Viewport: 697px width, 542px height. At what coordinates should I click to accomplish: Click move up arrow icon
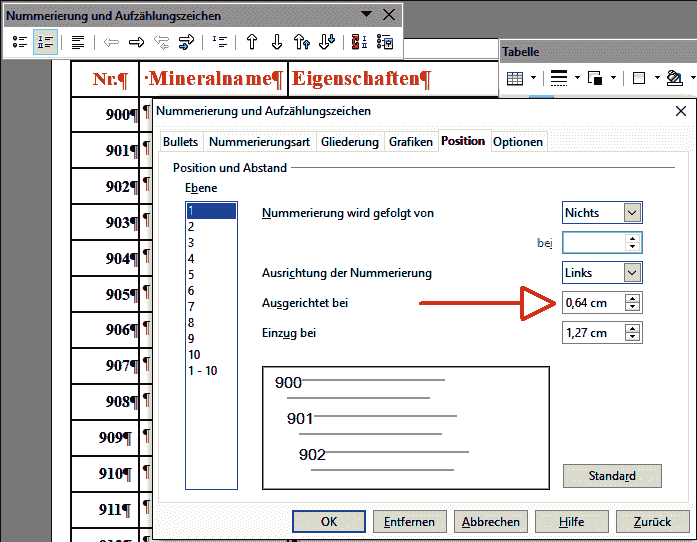[252, 42]
